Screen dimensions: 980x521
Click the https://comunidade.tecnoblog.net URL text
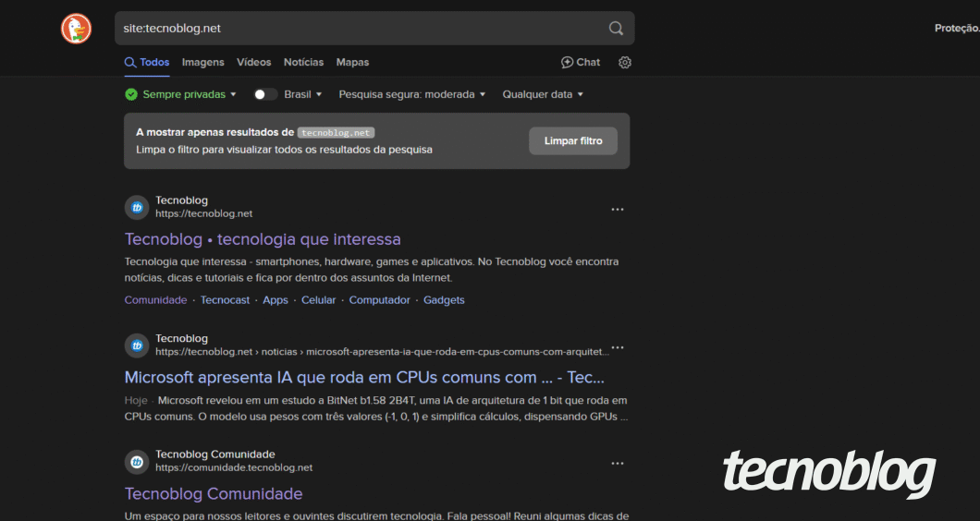click(234, 468)
